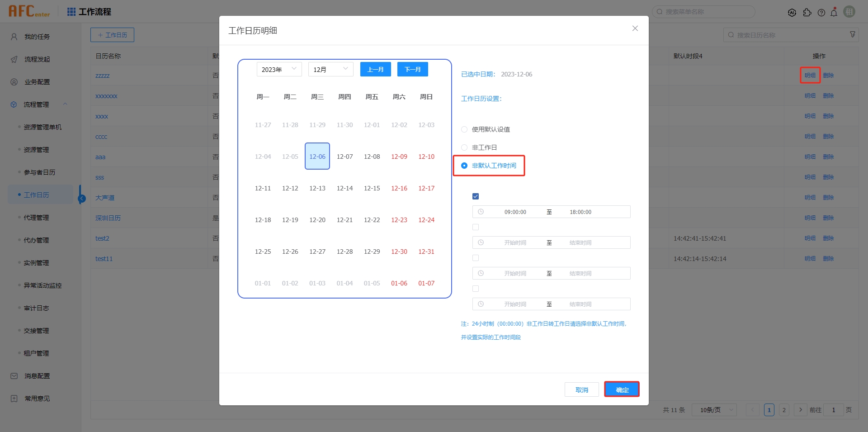Screen dimensions: 868x432
Task: Open 消息配置 in the sidebar menu
Action: pos(37,376)
